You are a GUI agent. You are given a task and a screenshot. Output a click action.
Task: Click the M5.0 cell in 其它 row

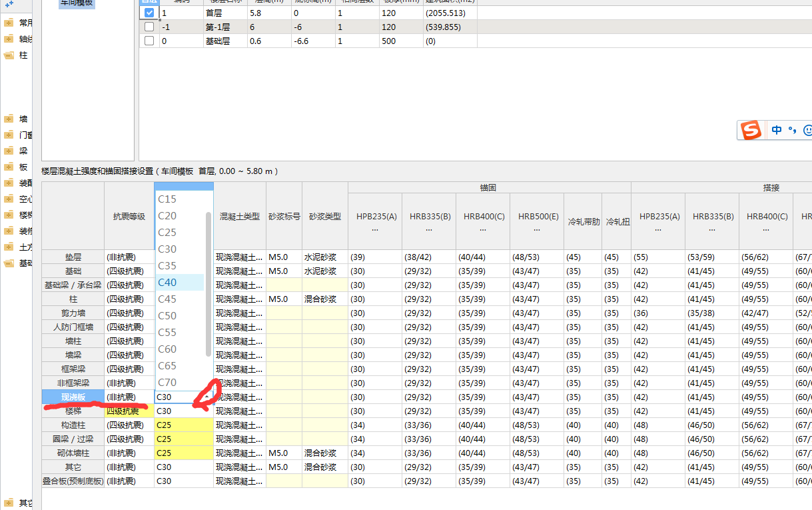click(x=284, y=467)
